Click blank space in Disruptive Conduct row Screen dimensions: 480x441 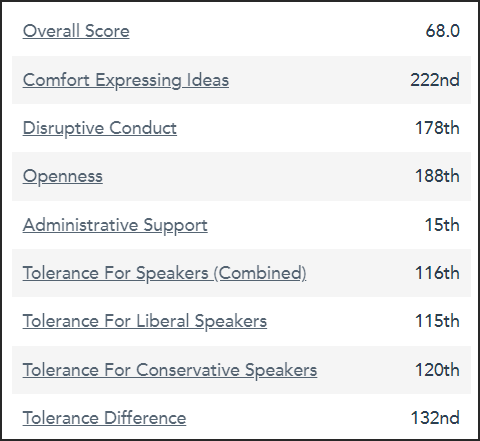coord(295,128)
